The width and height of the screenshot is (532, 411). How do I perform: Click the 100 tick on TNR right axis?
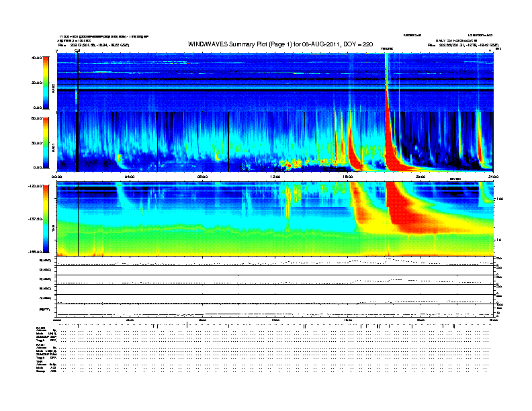click(x=500, y=199)
